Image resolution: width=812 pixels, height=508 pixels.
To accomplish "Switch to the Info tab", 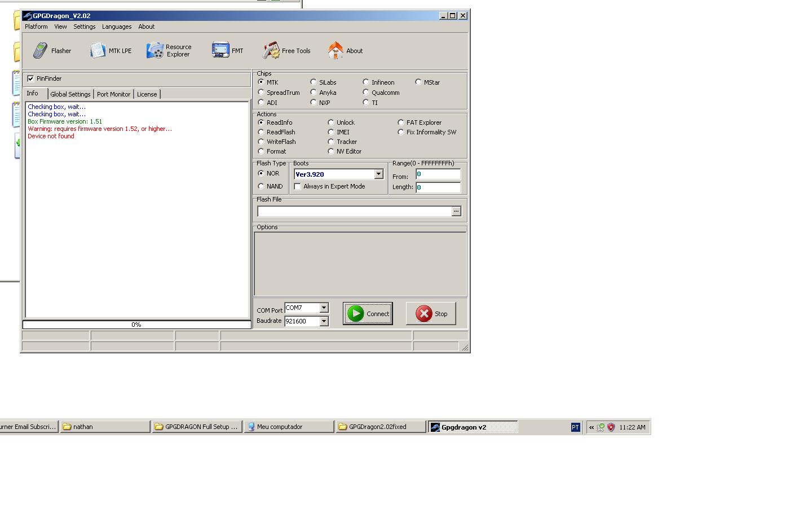I will pos(35,93).
